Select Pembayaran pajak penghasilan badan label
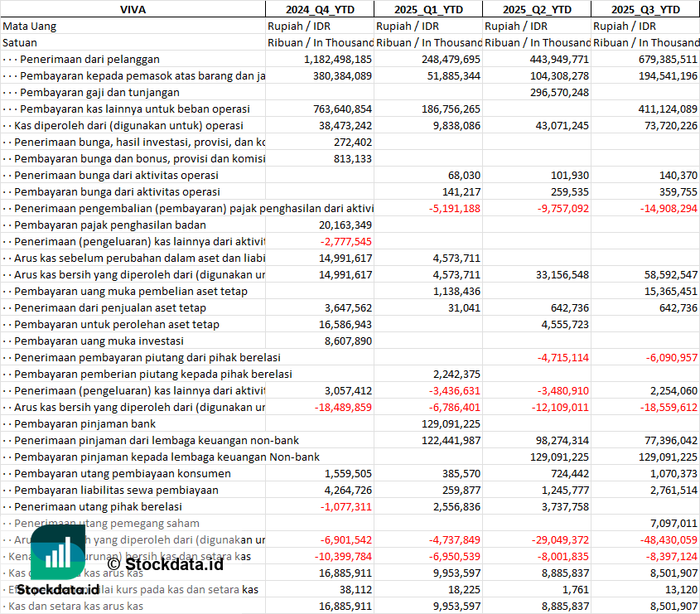The height and width of the screenshot is (614, 700). pos(110,225)
